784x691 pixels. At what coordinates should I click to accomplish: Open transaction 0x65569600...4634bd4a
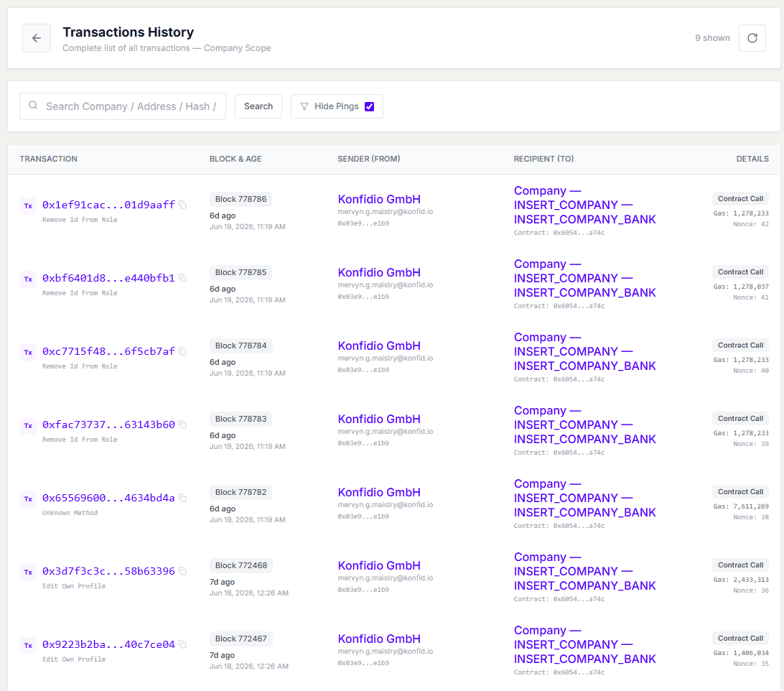(x=108, y=498)
